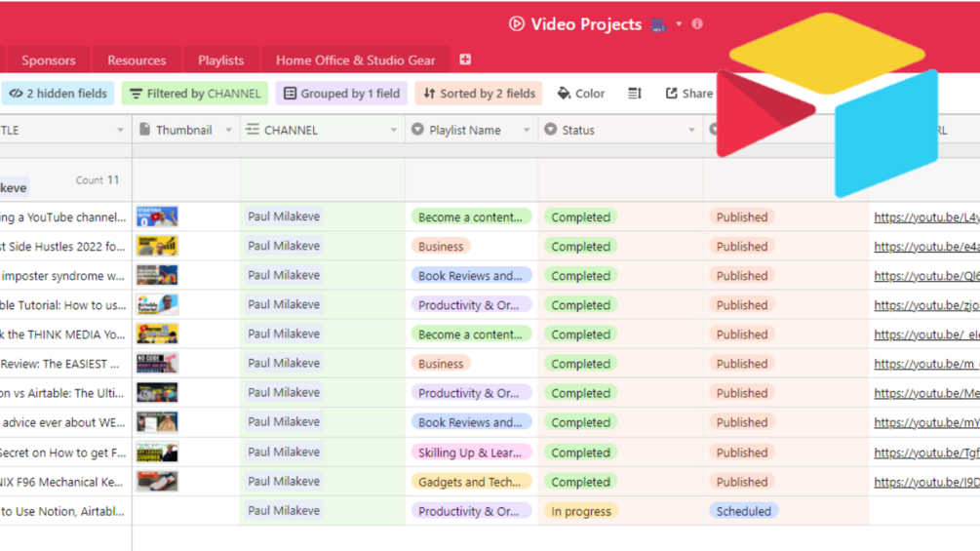This screenshot has width=980, height=551.
Task: Open the dropdown arrow next to Video Projects title
Action: click(x=679, y=24)
